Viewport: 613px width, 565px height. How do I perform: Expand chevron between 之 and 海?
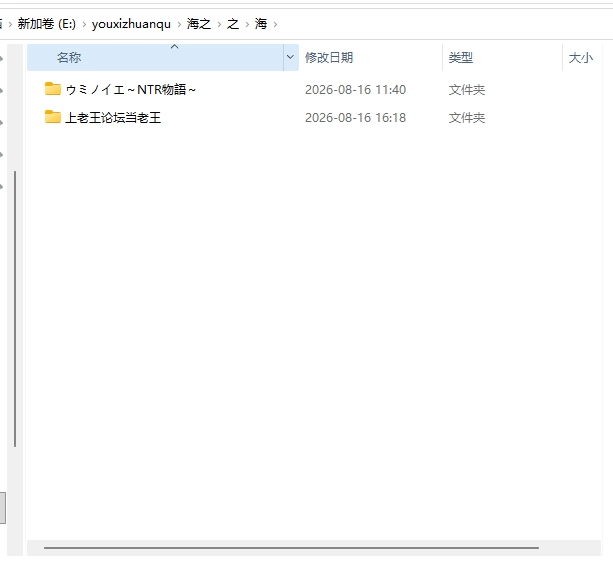point(247,24)
